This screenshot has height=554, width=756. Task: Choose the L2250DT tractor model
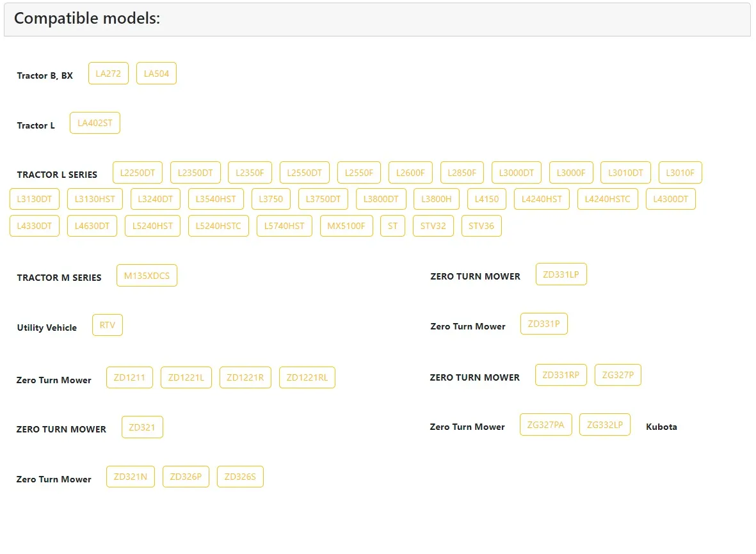click(x=138, y=173)
